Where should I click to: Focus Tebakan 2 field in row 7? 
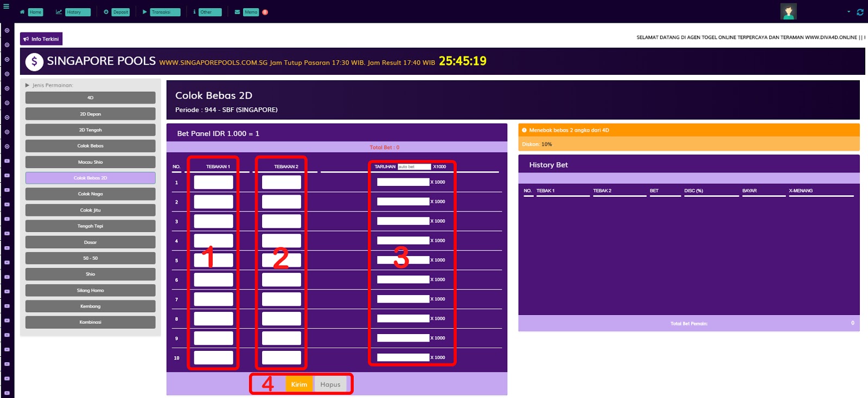point(282,299)
